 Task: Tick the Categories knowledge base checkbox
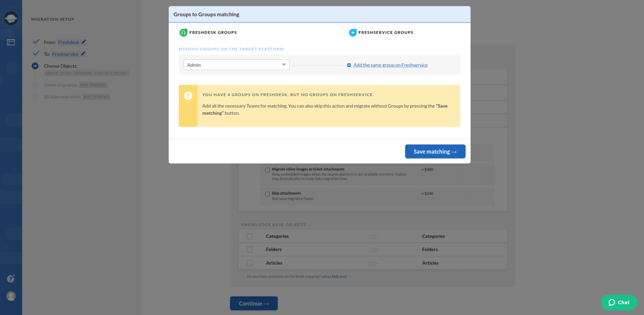coord(250,236)
